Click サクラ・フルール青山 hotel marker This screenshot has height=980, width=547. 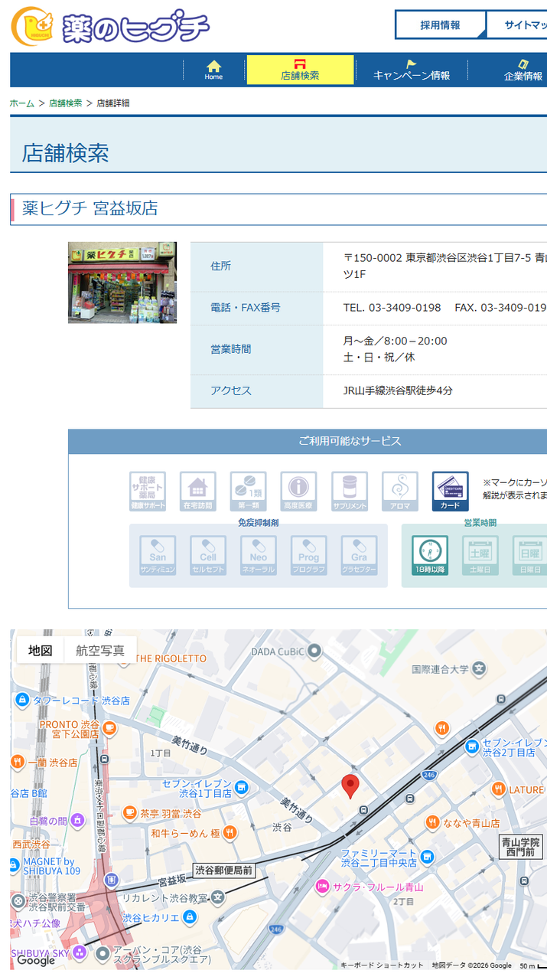(x=323, y=887)
